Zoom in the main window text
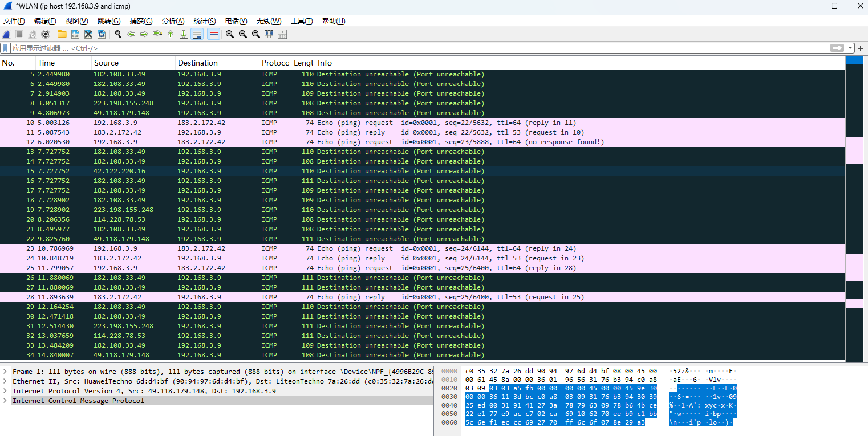Viewport: 868px width, 436px height. 230,34
